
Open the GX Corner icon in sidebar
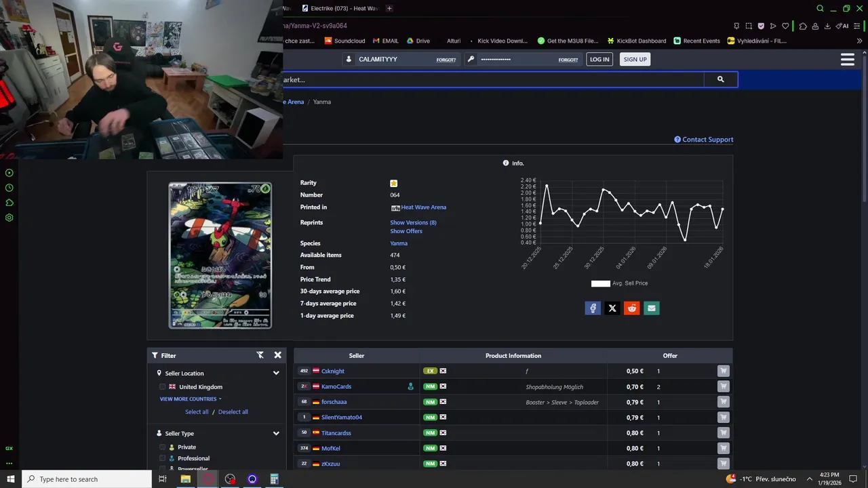click(x=9, y=449)
